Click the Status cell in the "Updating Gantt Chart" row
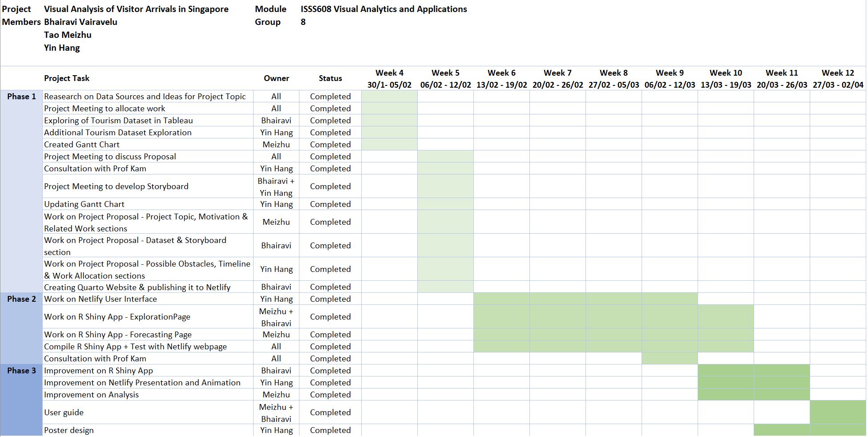The height and width of the screenshot is (437, 868). (x=330, y=204)
